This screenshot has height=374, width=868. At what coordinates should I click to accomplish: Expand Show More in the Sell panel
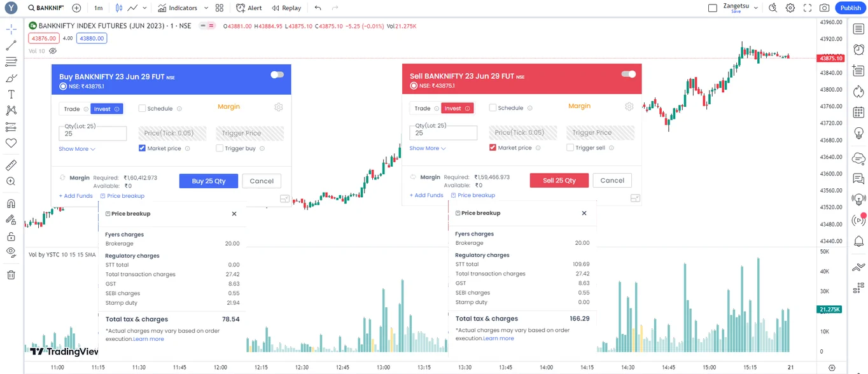point(428,148)
